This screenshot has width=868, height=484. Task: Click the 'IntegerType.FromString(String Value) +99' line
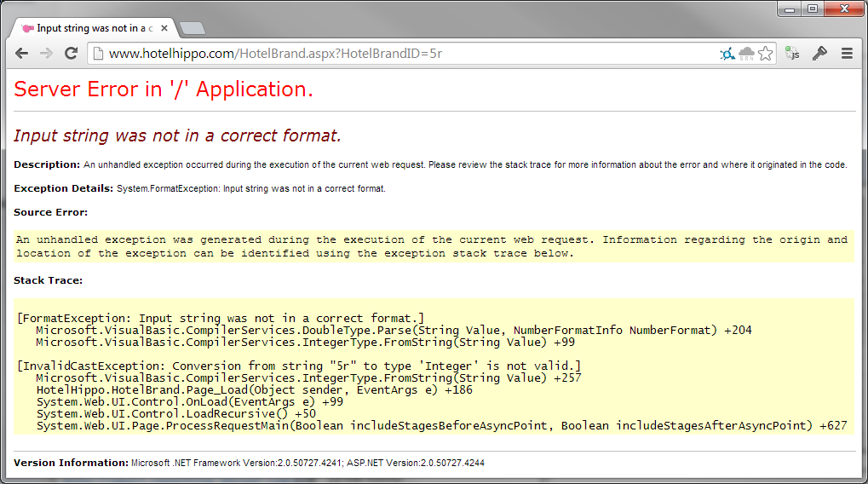click(x=306, y=343)
